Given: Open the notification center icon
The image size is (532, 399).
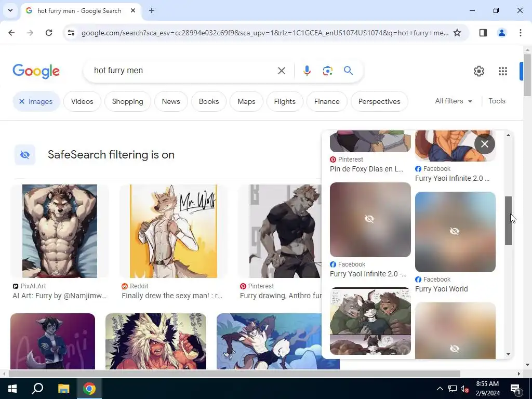Looking at the screenshot, I should [x=515, y=389].
